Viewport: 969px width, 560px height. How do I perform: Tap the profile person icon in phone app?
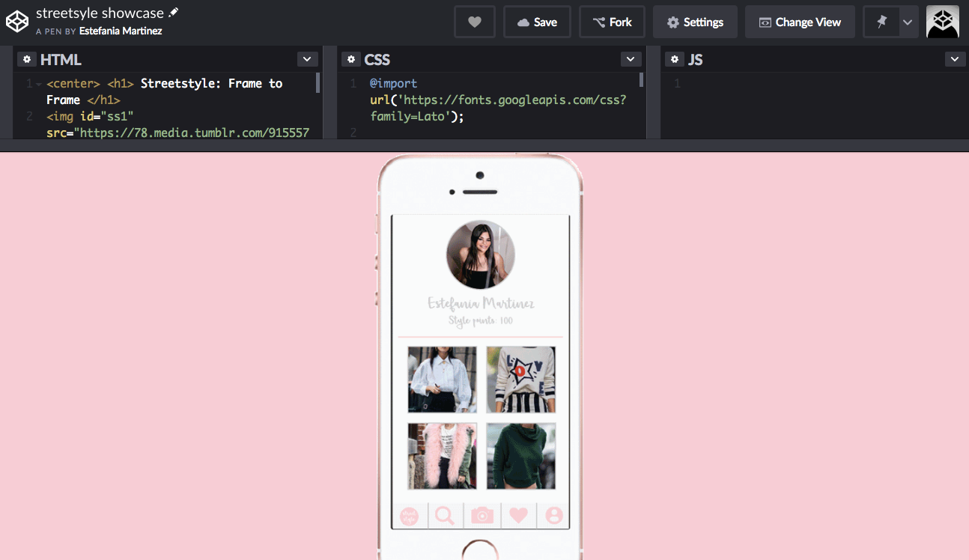tap(554, 516)
